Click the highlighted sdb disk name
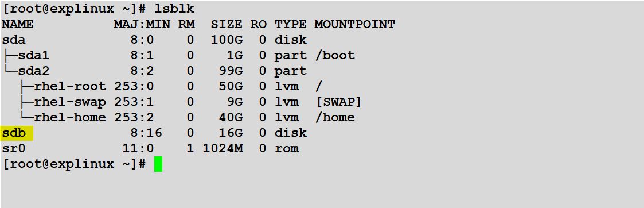This screenshot has width=644, height=208. coord(14,133)
